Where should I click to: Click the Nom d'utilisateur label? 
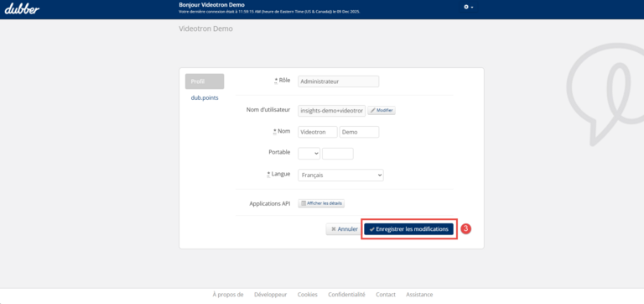[x=268, y=110]
